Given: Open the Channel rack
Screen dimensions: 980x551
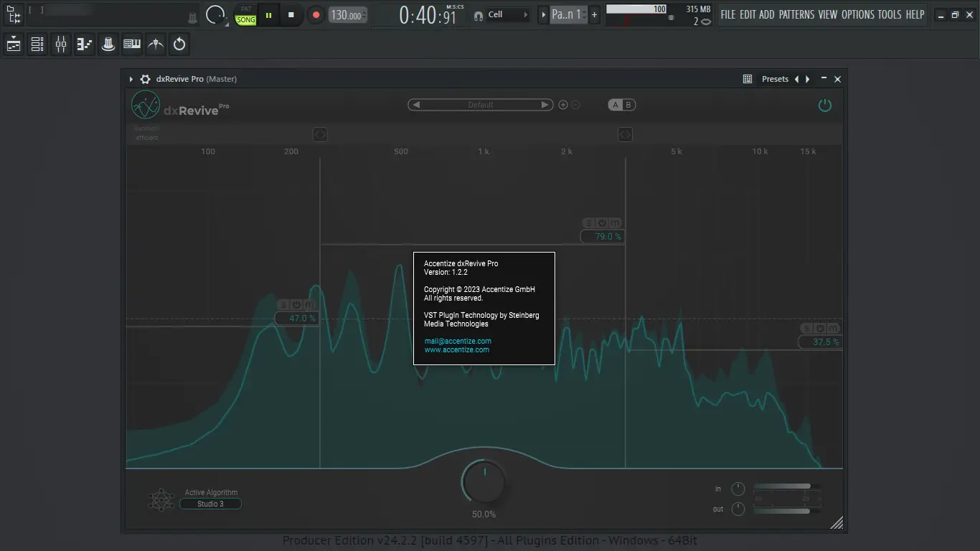Looking at the screenshot, I should (x=37, y=44).
